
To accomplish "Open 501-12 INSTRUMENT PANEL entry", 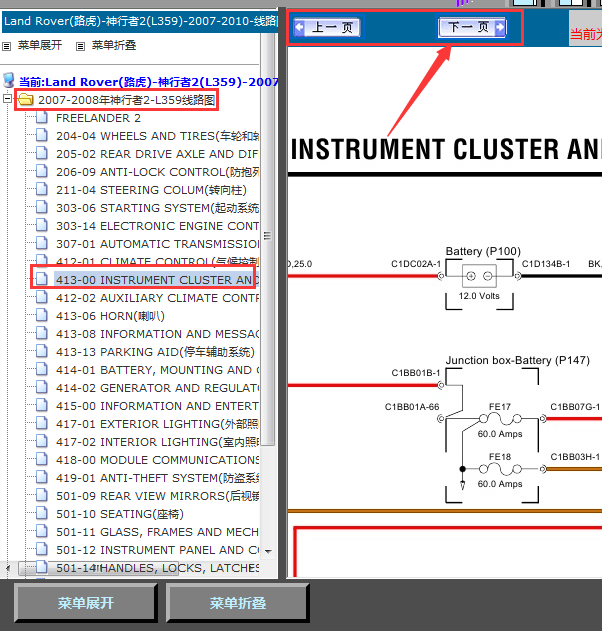I will tap(157, 550).
